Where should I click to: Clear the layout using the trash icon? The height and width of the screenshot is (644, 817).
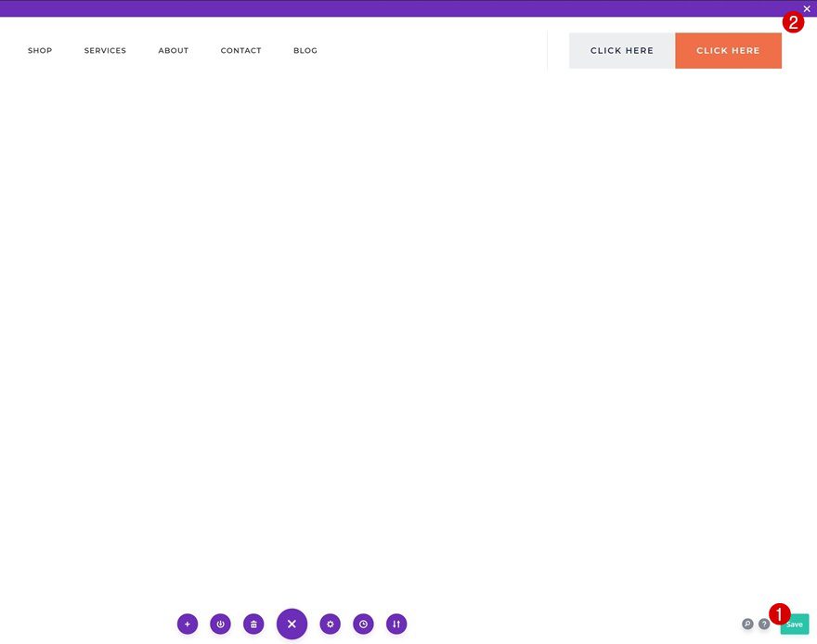click(253, 624)
